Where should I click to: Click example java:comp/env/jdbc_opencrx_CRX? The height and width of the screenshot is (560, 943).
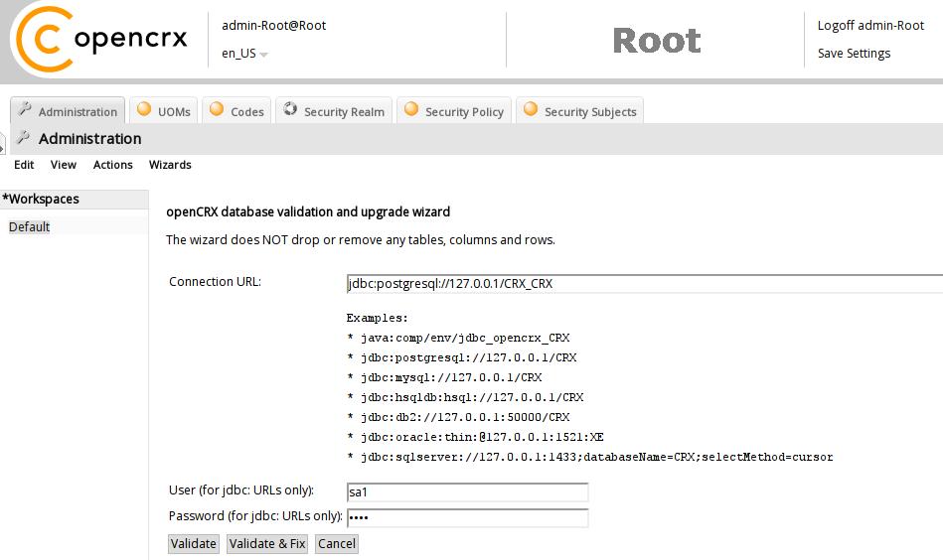pyautogui.click(x=465, y=338)
